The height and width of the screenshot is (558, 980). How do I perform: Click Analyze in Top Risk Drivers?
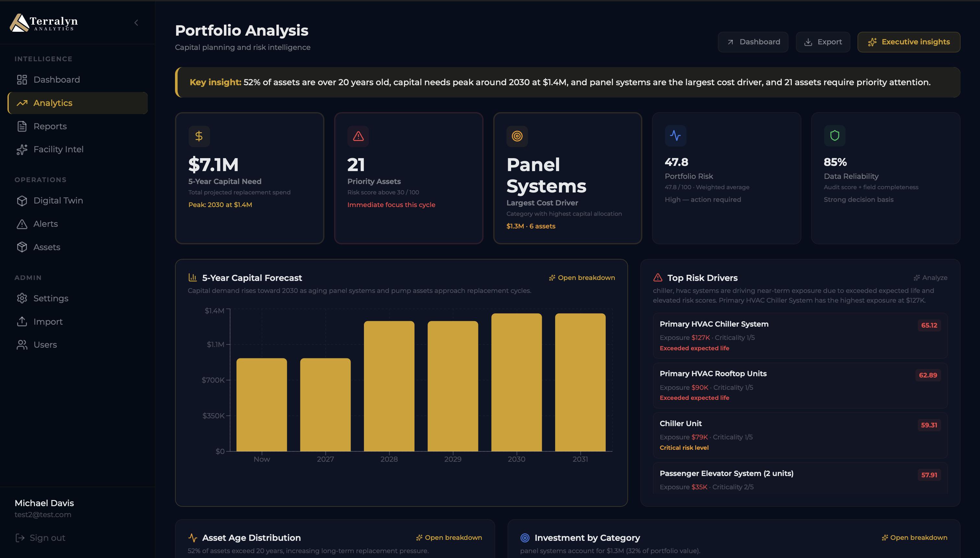[x=930, y=277]
